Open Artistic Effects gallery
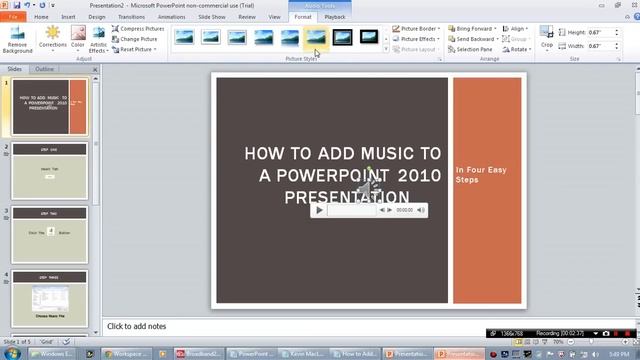The width and height of the screenshot is (640, 360). coord(98,39)
